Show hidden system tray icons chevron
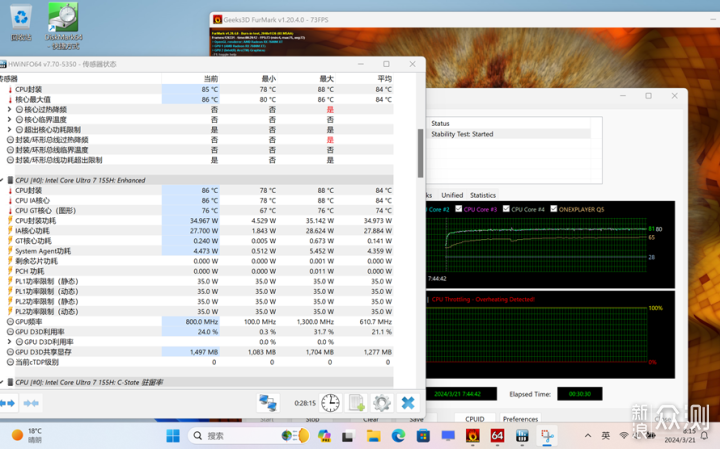This screenshot has height=449, width=720. [588, 435]
